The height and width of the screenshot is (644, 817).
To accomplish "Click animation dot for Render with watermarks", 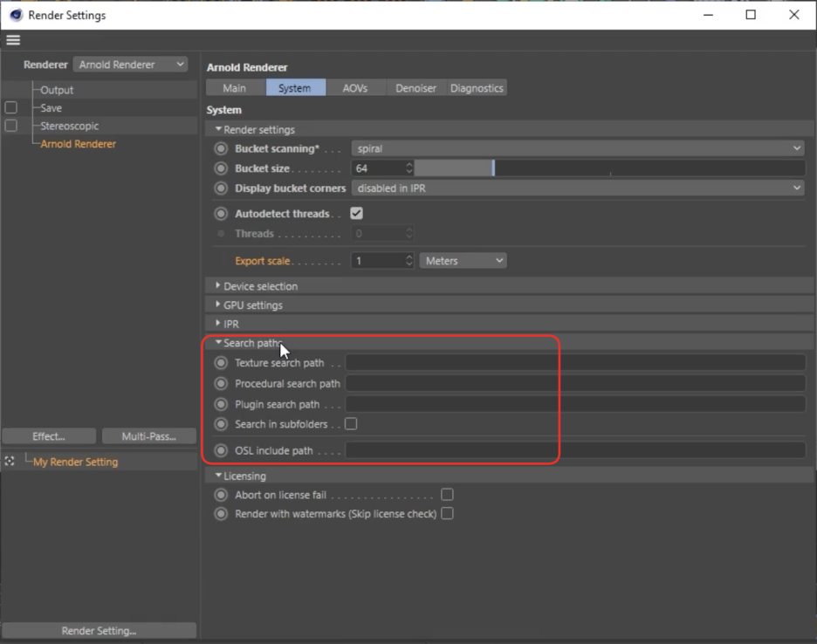I will tap(221, 514).
